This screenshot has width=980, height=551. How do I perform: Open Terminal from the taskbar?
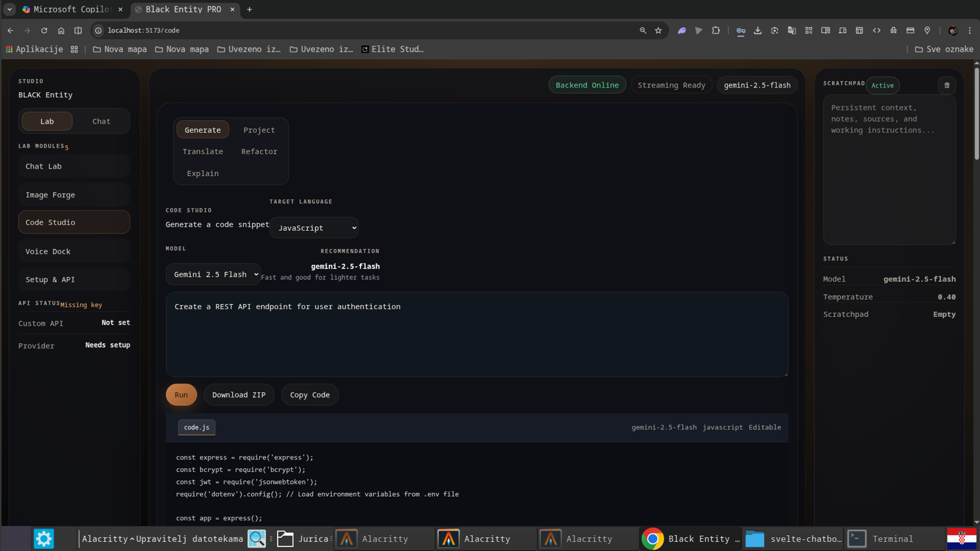click(891, 539)
